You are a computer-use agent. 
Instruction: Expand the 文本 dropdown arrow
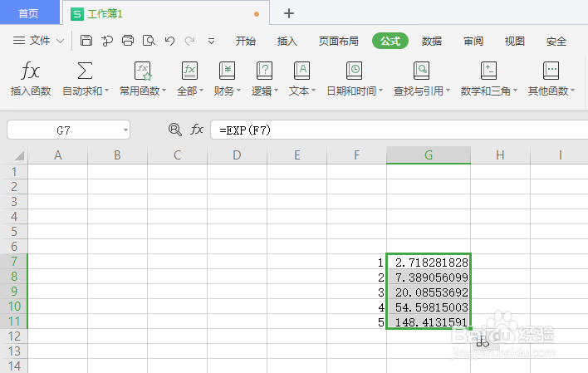(x=313, y=91)
